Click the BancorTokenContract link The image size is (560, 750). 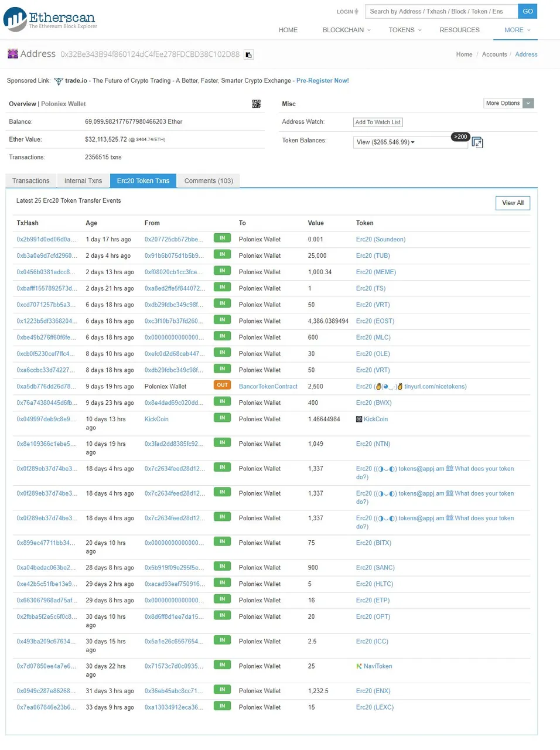268,387
